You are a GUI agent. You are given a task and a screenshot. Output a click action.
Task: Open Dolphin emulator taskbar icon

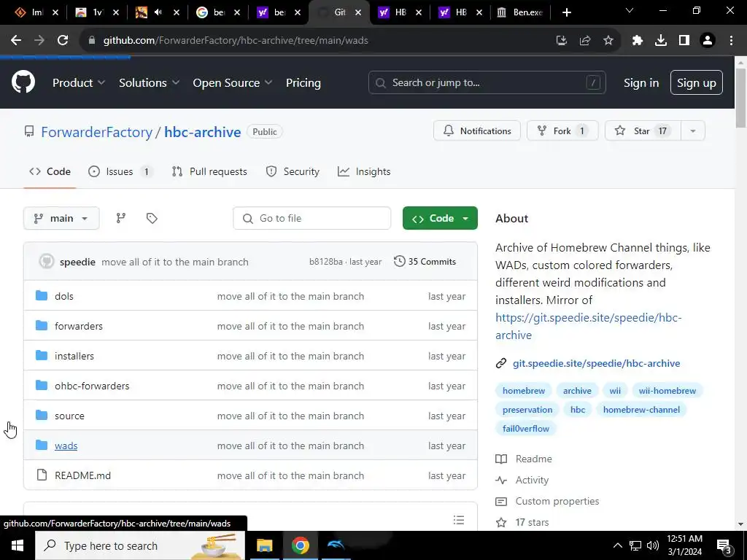click(x=336, y=545)
